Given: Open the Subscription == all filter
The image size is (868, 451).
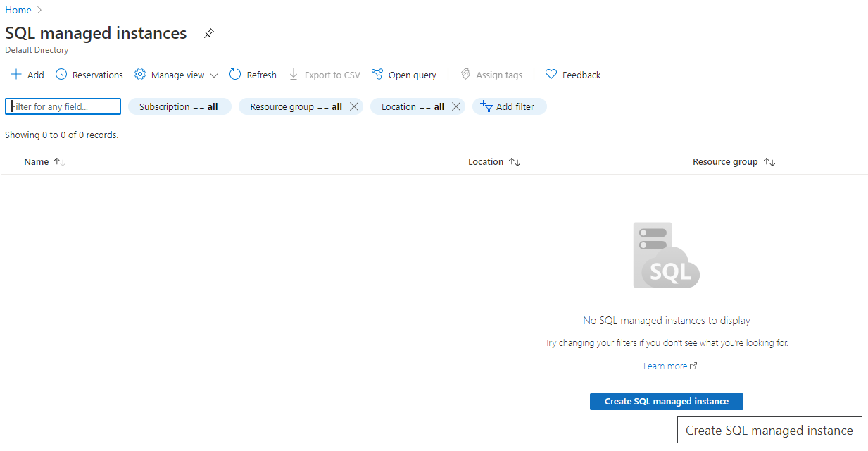Looking at the screenshot, I should pos(179,106).
